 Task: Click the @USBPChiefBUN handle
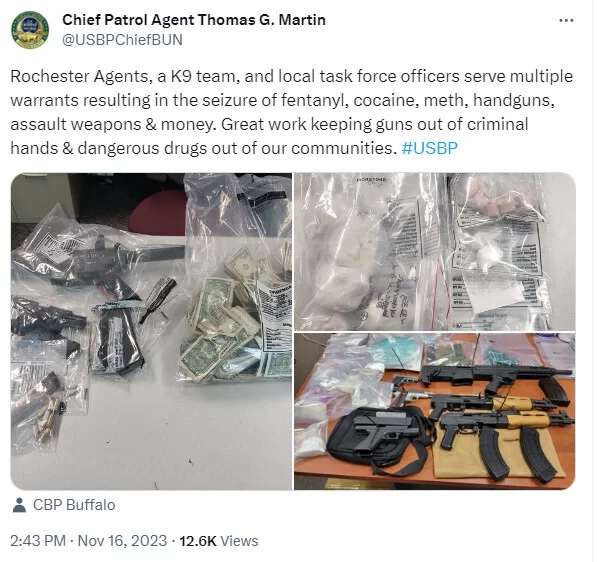(x=122, y=40)
